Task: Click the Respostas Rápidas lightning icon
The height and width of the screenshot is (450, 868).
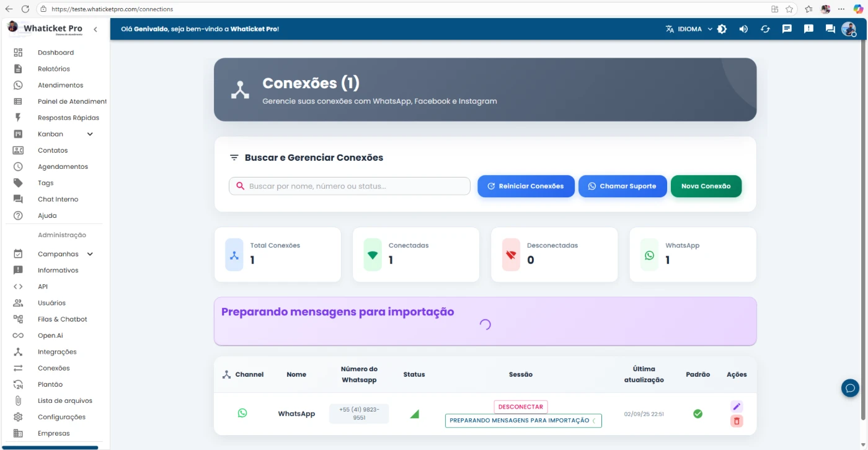Action: [18, 118]
